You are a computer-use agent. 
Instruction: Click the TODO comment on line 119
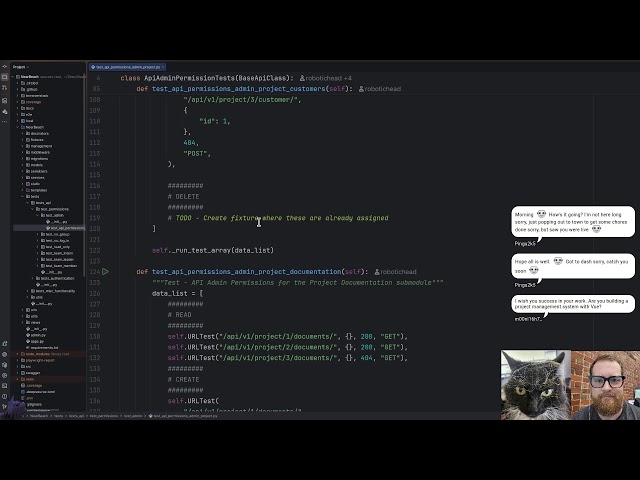[x=278, y=218]
